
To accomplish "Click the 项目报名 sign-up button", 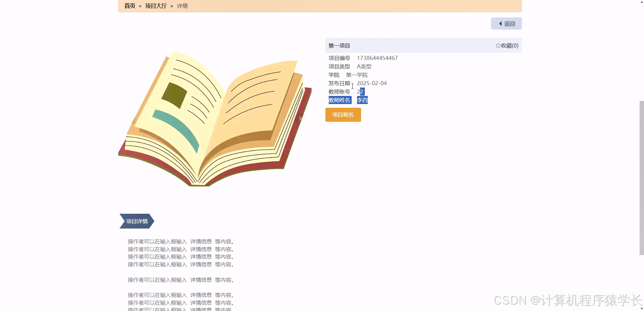I will 343,115.
